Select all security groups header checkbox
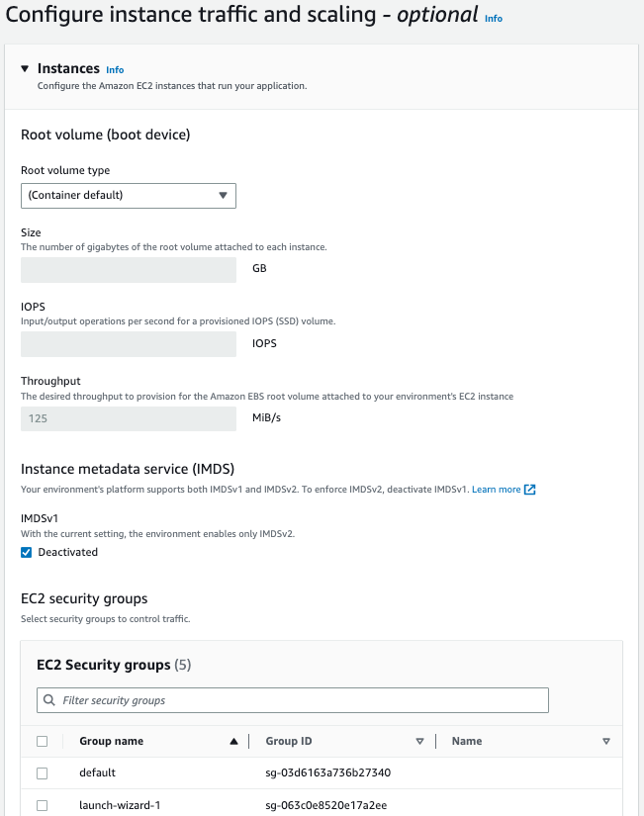644x816 pixels. point(42,741)
